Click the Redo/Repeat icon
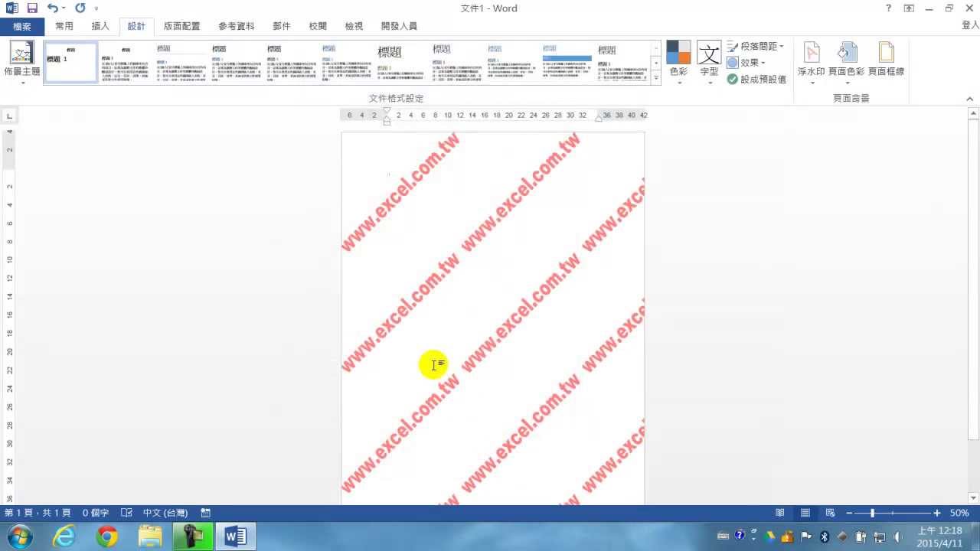980x551 pixels. [x=80, y=8]
